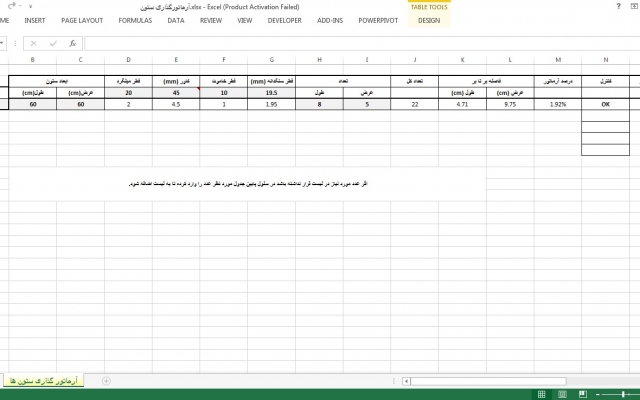This screenshot has width=640, height=400.
Task: Switch to Page Layout view in status bar
Action: point(562,394)
